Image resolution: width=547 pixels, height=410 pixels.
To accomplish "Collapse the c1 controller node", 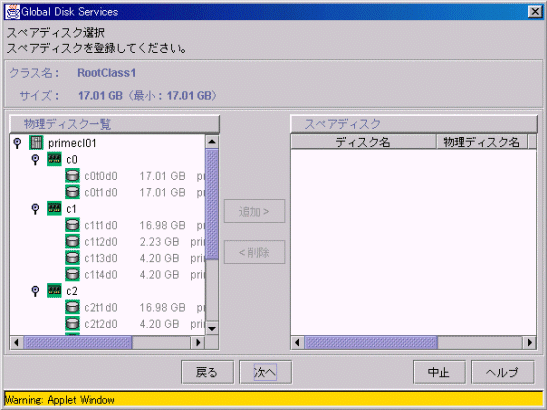I will [35, 209].
